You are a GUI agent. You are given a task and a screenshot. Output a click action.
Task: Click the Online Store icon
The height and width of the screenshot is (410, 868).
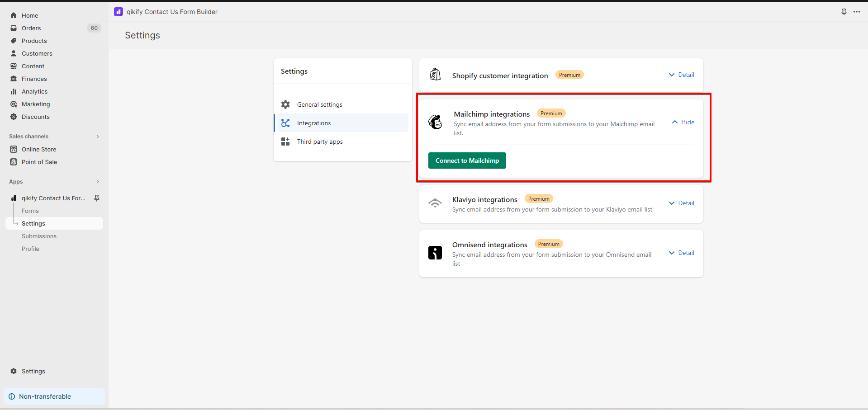point(14,149)
